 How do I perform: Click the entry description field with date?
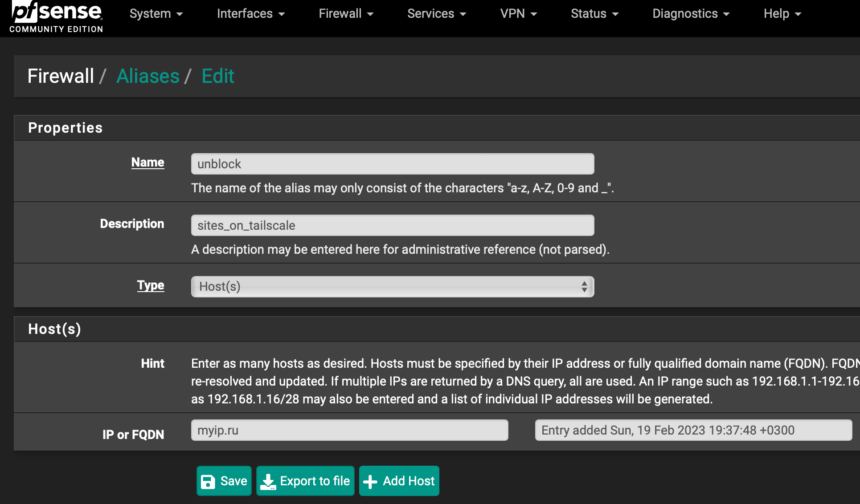693,430
